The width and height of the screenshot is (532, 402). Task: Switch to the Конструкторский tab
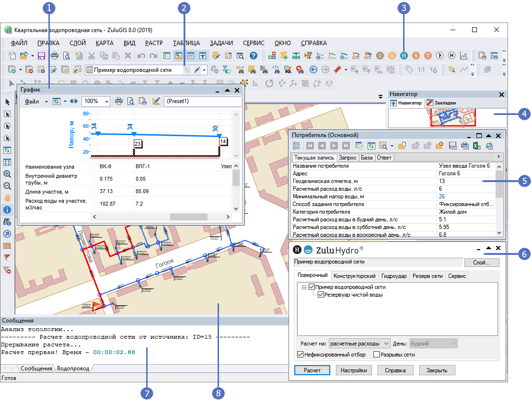[355, 276]
